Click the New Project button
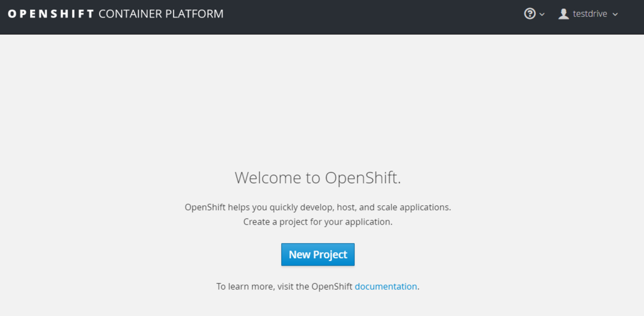 coord(318,254)
